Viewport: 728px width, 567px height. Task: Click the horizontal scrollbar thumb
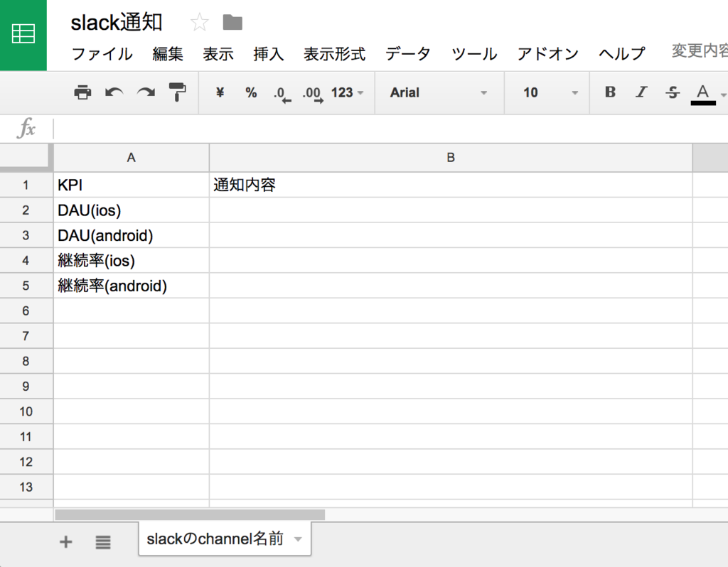point(190,514)
